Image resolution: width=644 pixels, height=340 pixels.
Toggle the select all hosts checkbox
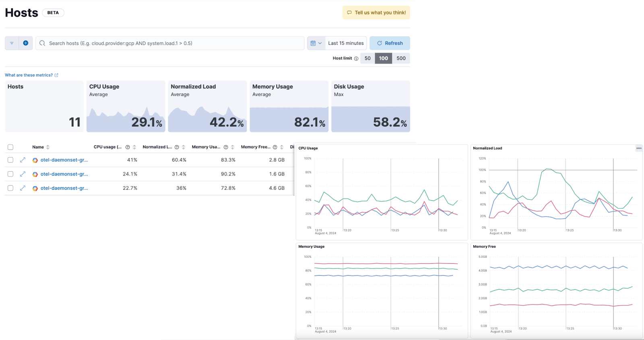click(10, 147)
